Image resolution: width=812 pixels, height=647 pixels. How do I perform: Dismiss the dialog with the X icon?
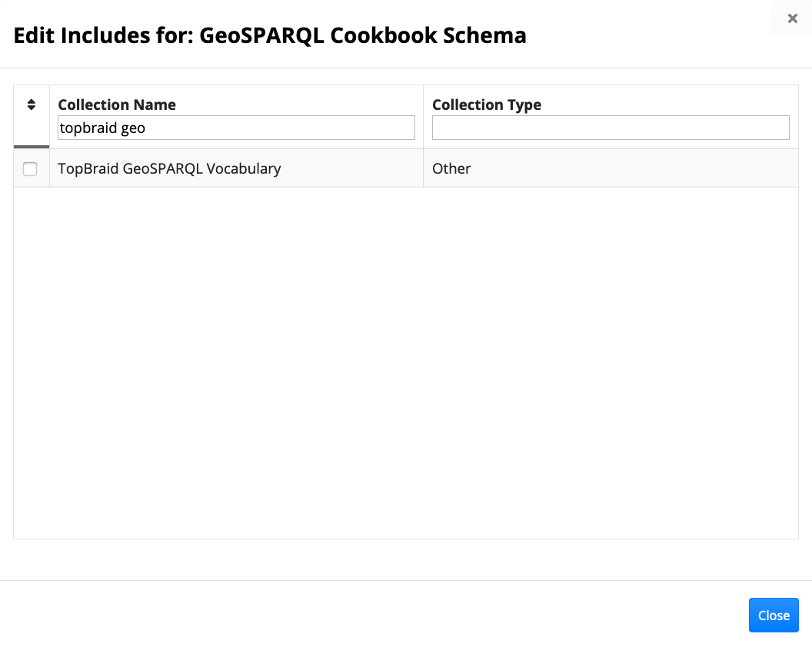tap(793, 18)
